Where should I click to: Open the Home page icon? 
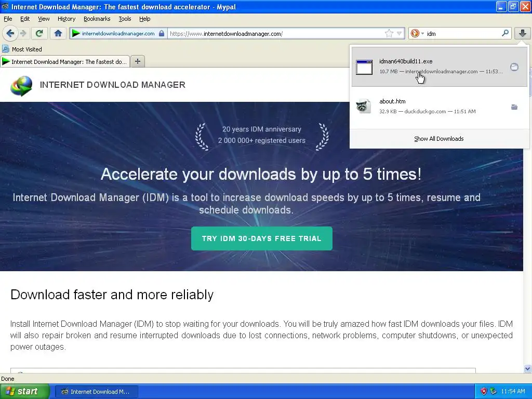click(x=58, y=33)
